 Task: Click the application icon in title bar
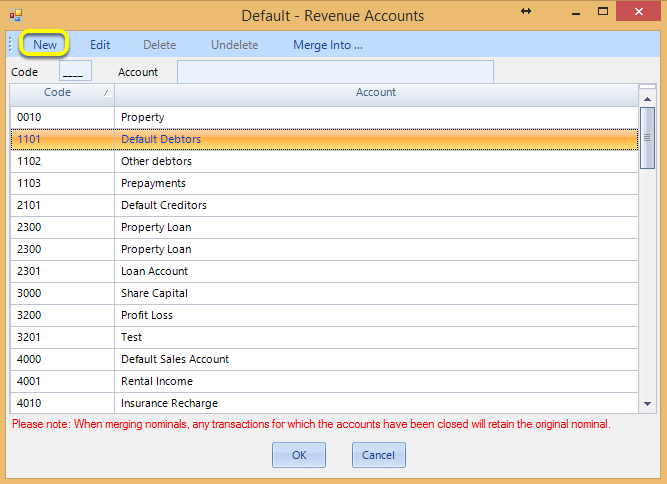[x=16, y=15]
